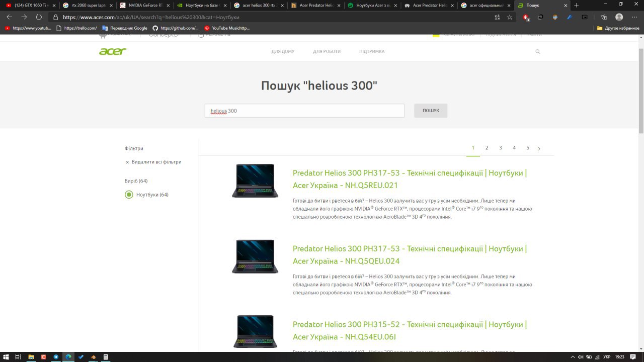Go to results page 2
Image resolution: width=644 pixels, height=362 pixels.
coord(487,148)
